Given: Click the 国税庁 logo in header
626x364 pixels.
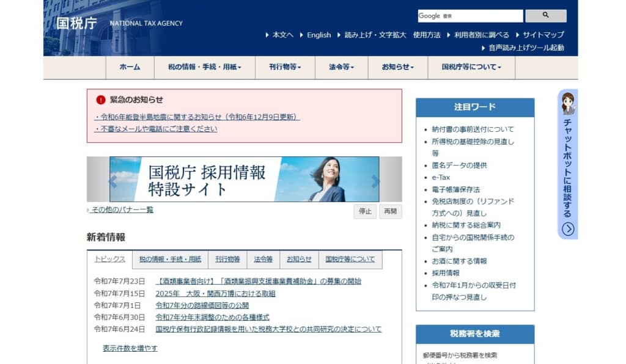Looking at the screenshot, I should tap(77, 23).
